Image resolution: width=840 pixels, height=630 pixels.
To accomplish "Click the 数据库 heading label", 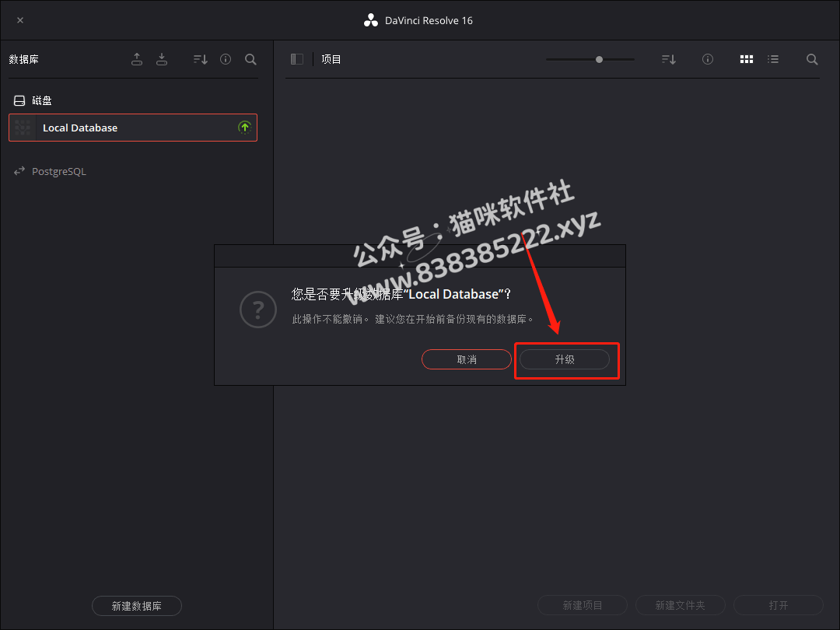I will tap(23, 59).
